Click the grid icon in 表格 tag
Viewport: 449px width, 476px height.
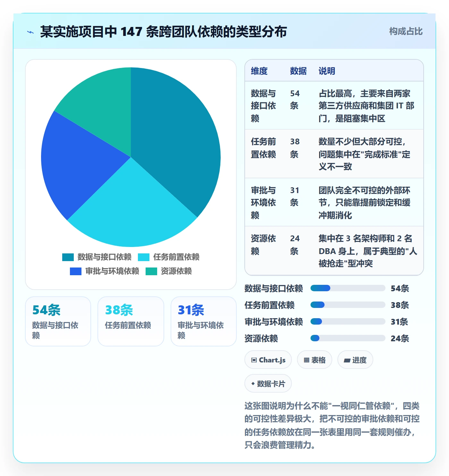(307, 360)
